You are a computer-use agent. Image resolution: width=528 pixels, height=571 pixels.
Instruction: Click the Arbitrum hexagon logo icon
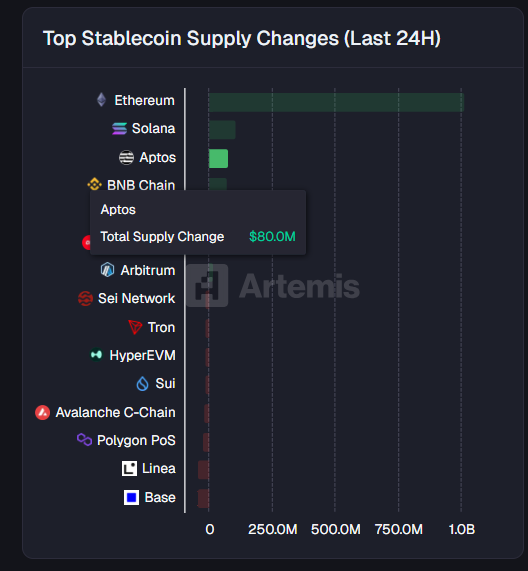107,270
